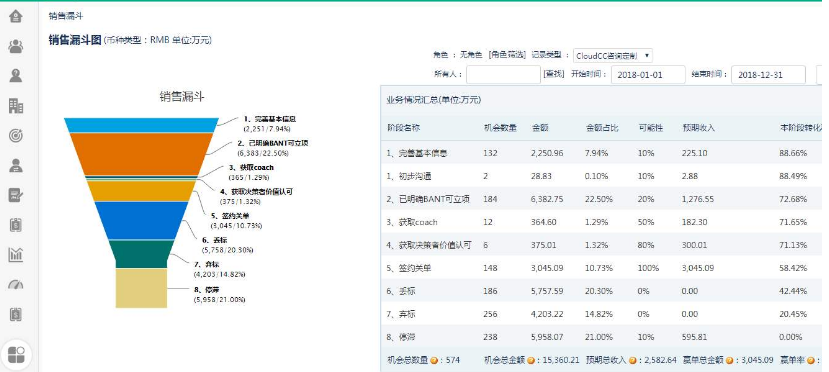
Task: Click the 可能性 column header
Action: pyautogui.click(x=651, y=128)
